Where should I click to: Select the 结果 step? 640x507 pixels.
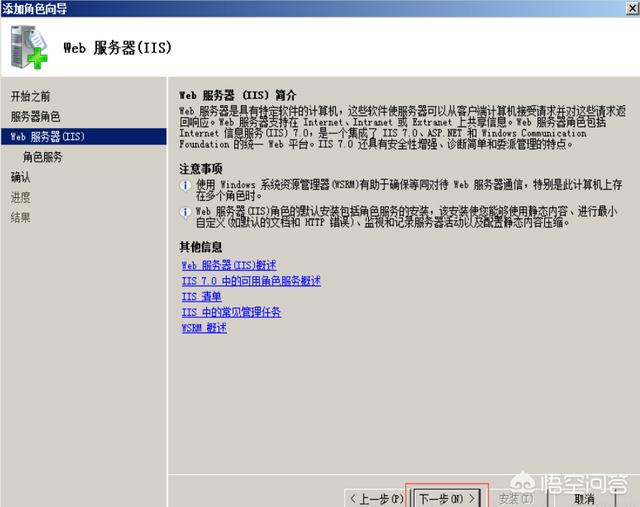(20, 218)
